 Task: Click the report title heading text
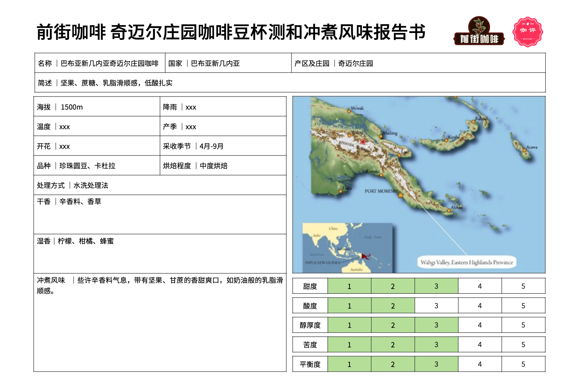[231, 32]
